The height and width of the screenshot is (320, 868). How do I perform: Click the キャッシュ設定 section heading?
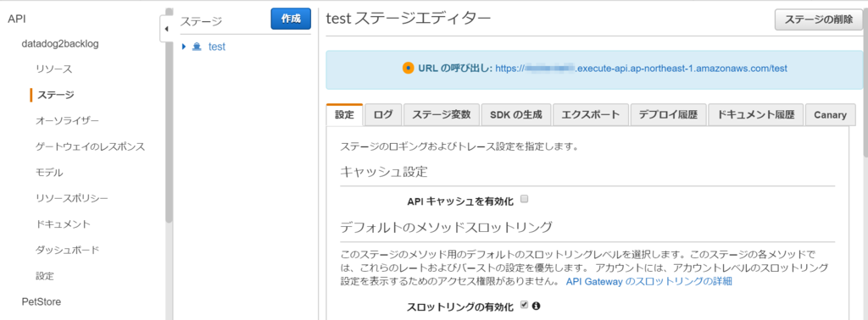384,171
